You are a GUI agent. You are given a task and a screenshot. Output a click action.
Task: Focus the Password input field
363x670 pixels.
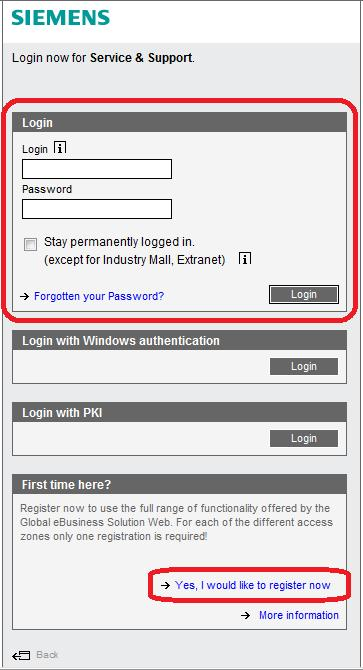tap(97, 209)
